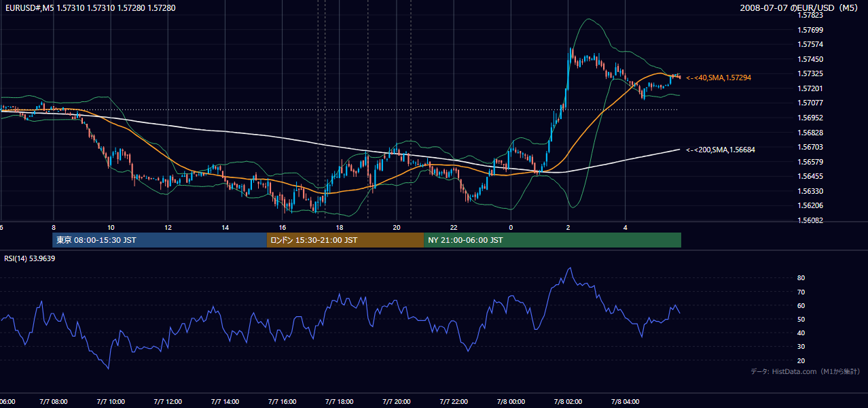Click bottom time label 7/7 18:00
Viewport: 868px width, 408px height.
pyautogui.click(x=339, y=402)
